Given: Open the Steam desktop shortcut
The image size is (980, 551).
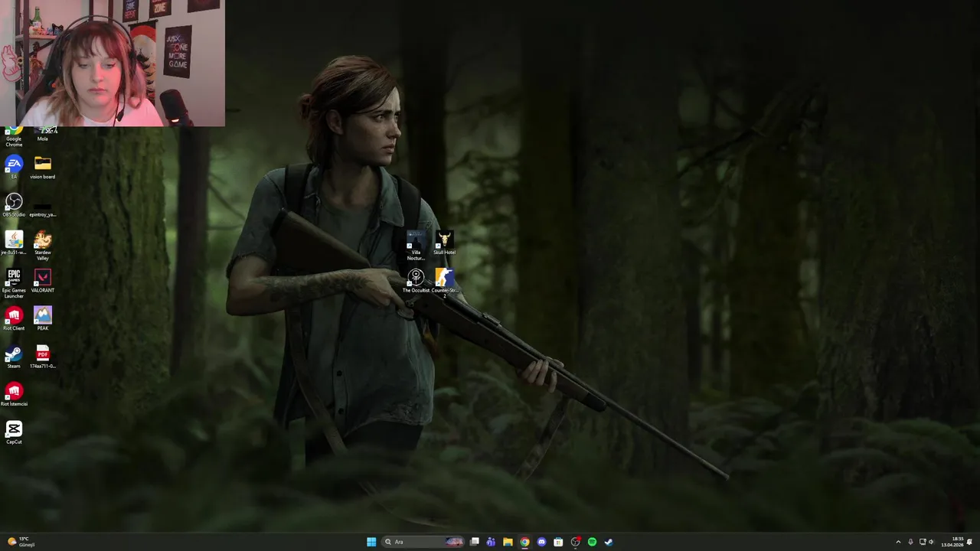Looking at the screenshot, I should [x=14, y=357].
